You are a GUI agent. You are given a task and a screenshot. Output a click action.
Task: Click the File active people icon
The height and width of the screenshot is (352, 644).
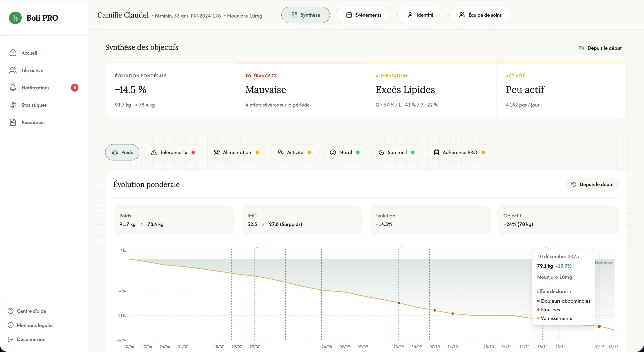coord(13,71)
